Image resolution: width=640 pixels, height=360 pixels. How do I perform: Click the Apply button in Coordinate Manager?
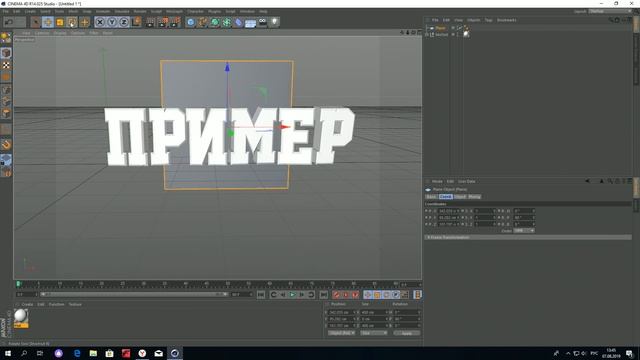tap(407, 333)
